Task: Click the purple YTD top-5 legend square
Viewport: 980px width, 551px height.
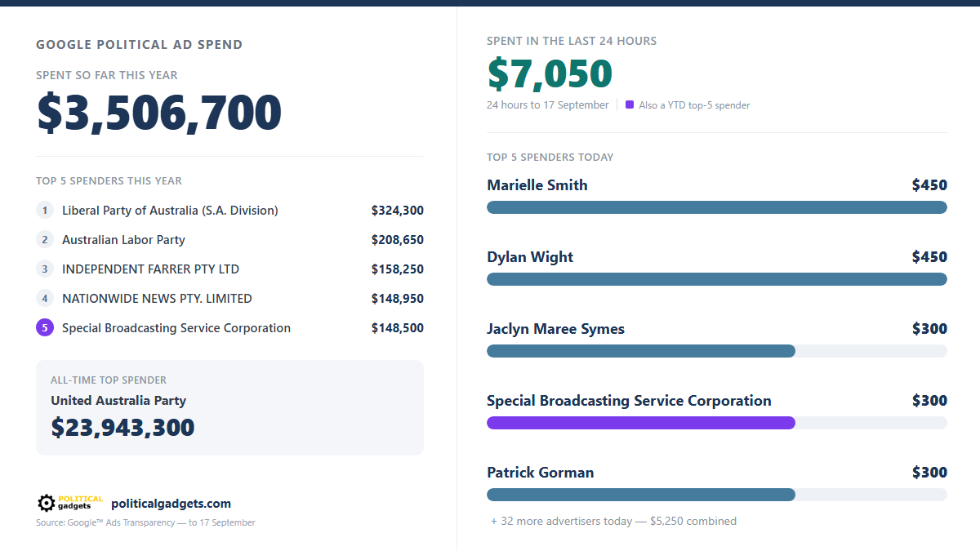Action: coord(630,104)
